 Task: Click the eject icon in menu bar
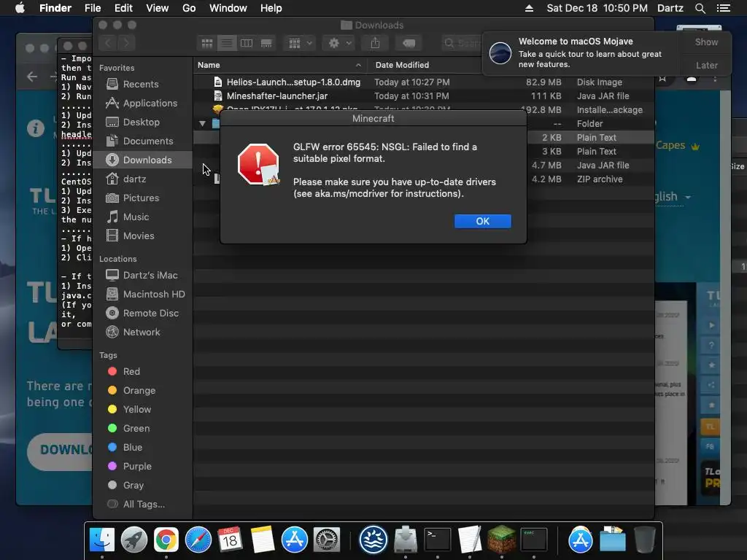pos(529,8)
